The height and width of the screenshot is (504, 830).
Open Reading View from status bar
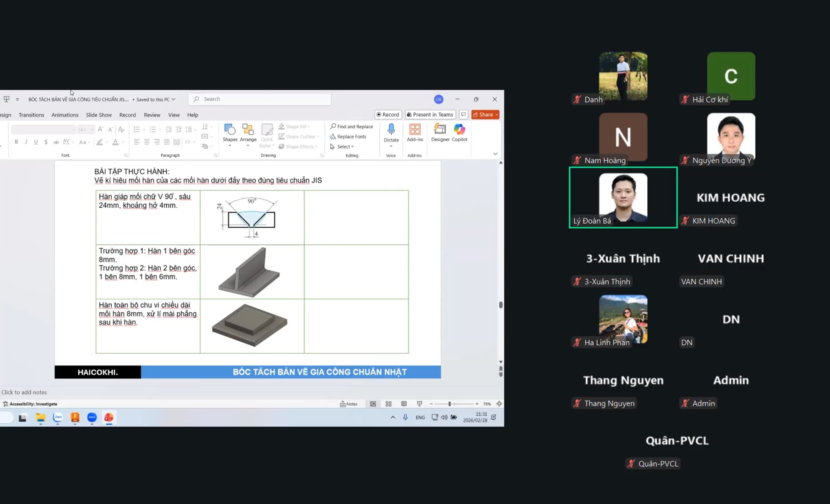pos(404,404)
